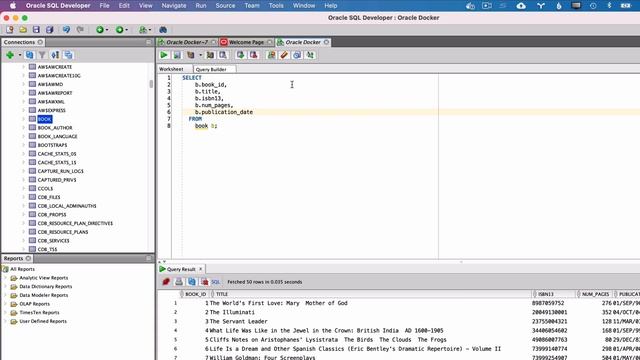Select the Worksheet tab
The image size is (640, 360).
click(x=171, y=69)
